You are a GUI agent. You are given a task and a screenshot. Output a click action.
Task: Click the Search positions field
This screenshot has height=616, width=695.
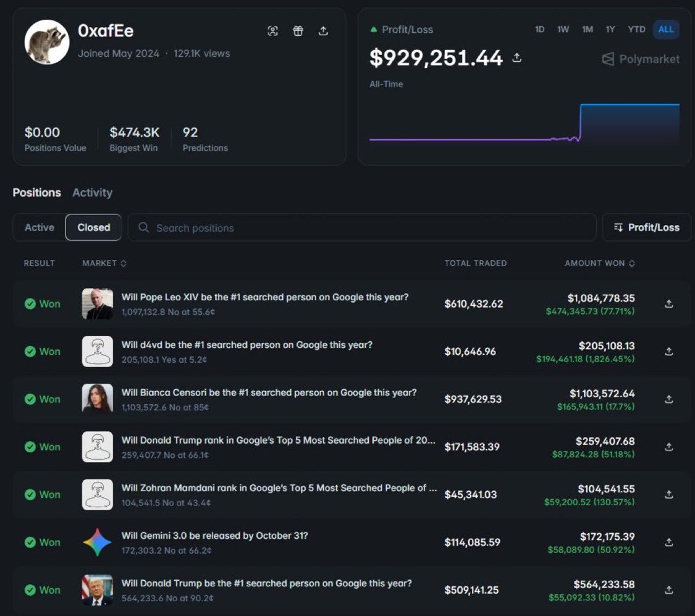(x=362, y=227)
